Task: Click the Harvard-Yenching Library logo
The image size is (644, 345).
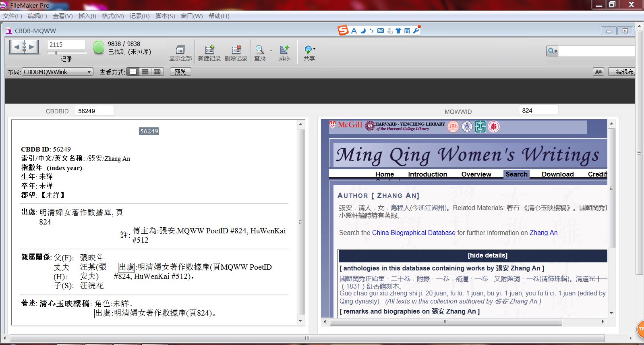Action: click(405, 126)
